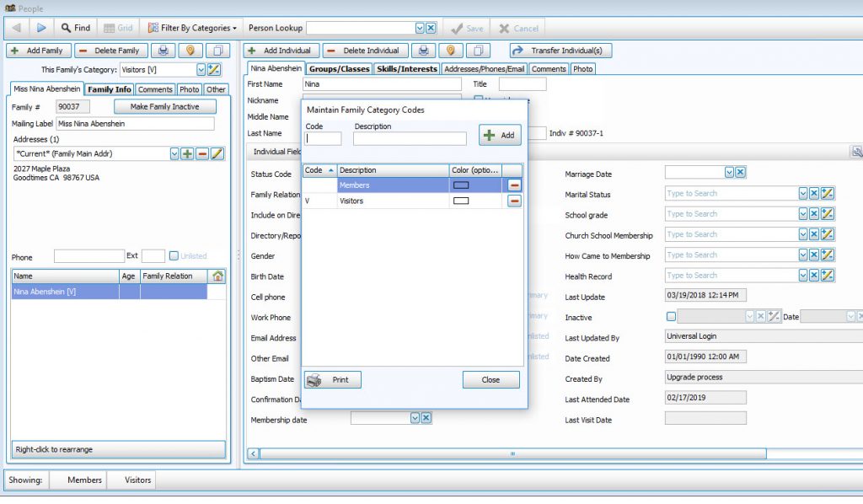863x504 pixels.
Task: Click the Close button in dialog
Action: pyautogui.click(x=490, y=380)
